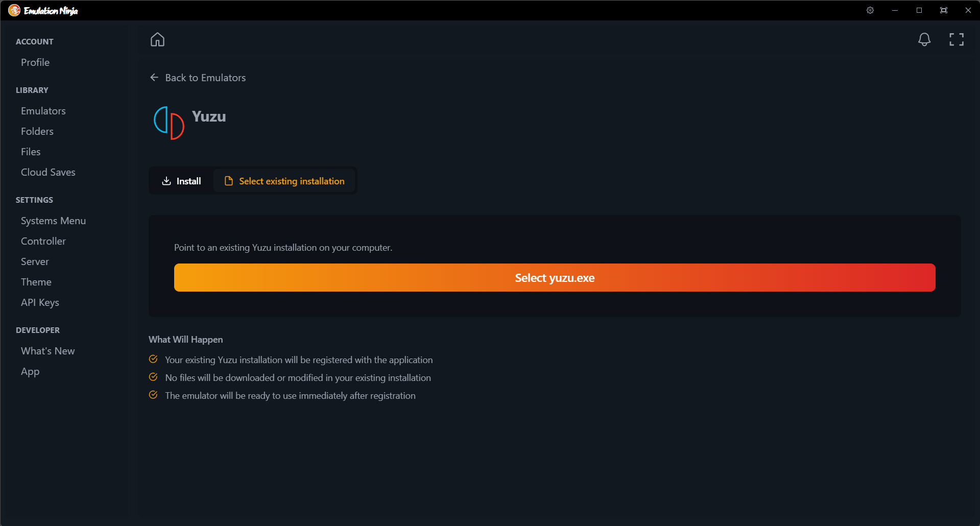Open your Profile from the Account section

(x=35, y=62)
